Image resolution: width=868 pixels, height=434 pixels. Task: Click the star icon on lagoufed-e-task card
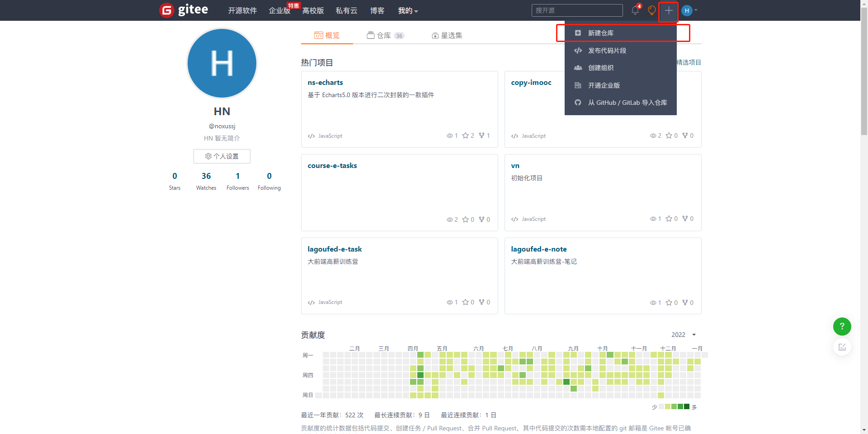pyautogui.click(x=465, y=302)
